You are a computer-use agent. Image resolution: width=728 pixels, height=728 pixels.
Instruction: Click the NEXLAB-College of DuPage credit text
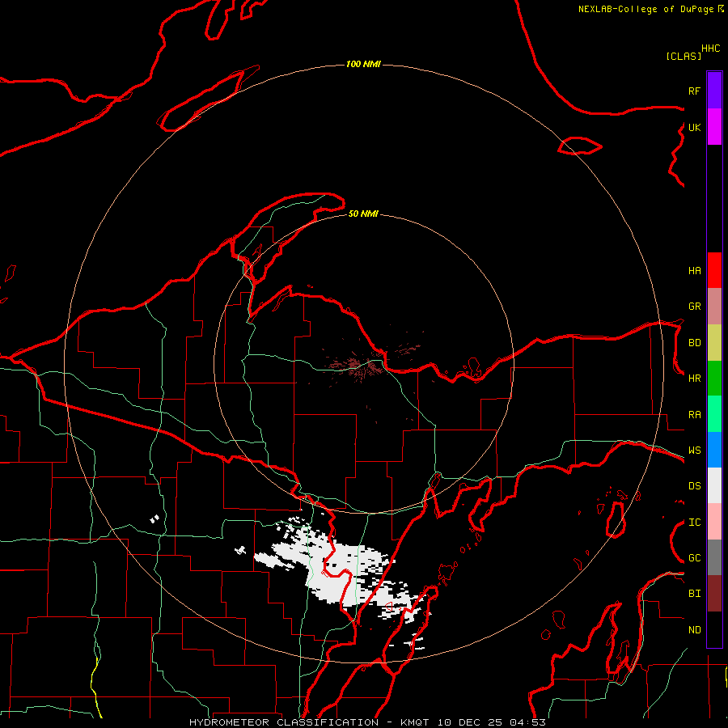click(x=647, y=9)
